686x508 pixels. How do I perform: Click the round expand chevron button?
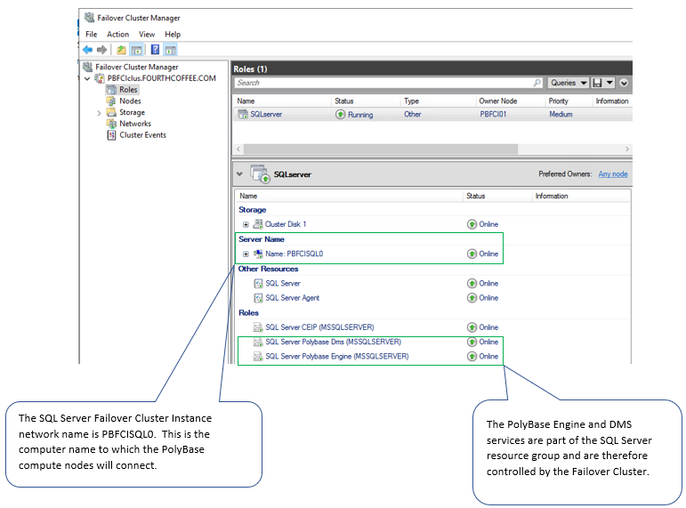(624, 83)
